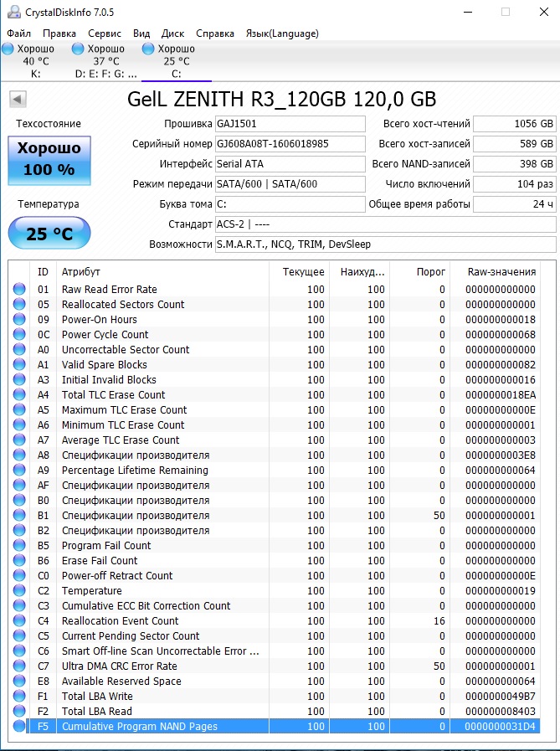Click the host writes value 589 GB
Screen dimensions: 560x751
(x=515, y=144)
